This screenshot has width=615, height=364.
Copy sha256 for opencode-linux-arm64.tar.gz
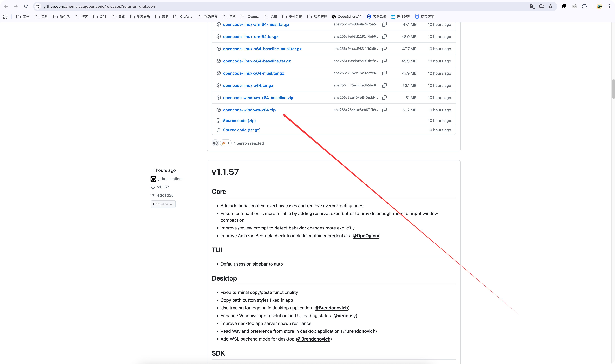tap(384, 37)
